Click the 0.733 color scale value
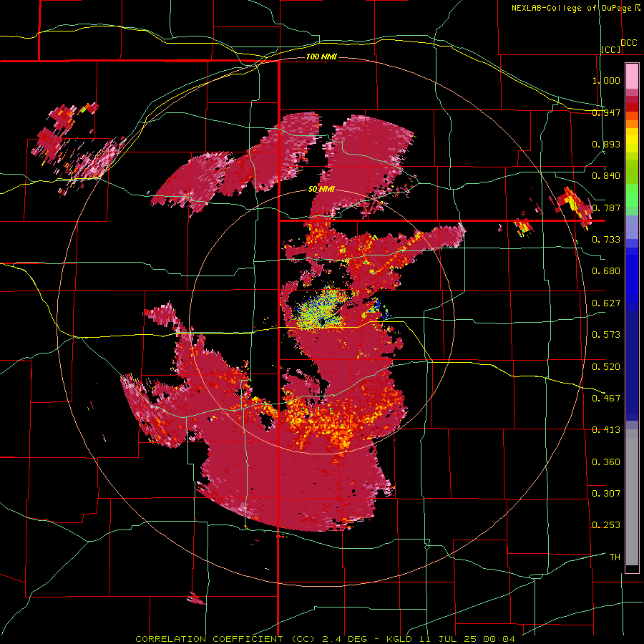The height and width of the screenshot is (644, 644). pyautogui.click(x=606, y=240)
